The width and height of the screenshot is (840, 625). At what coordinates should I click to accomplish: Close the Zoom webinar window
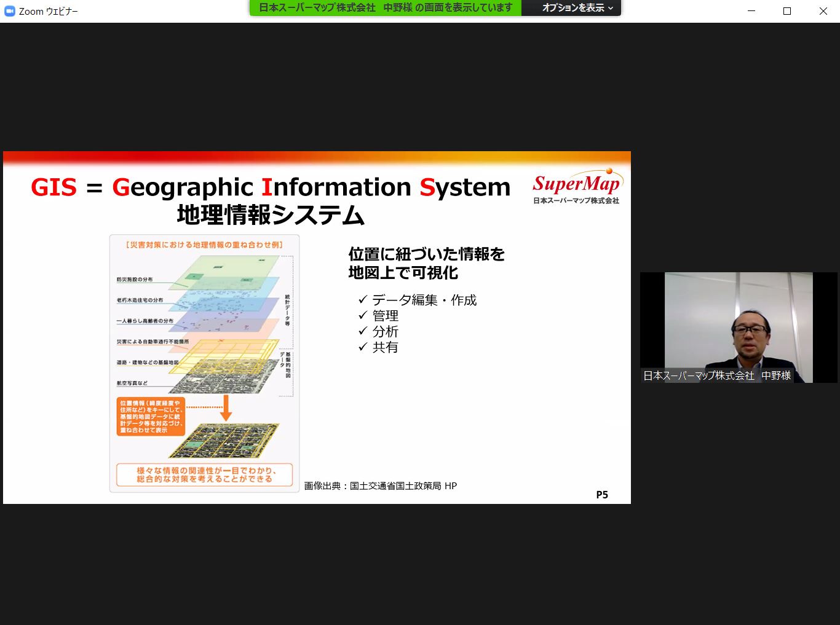point(823,11)
